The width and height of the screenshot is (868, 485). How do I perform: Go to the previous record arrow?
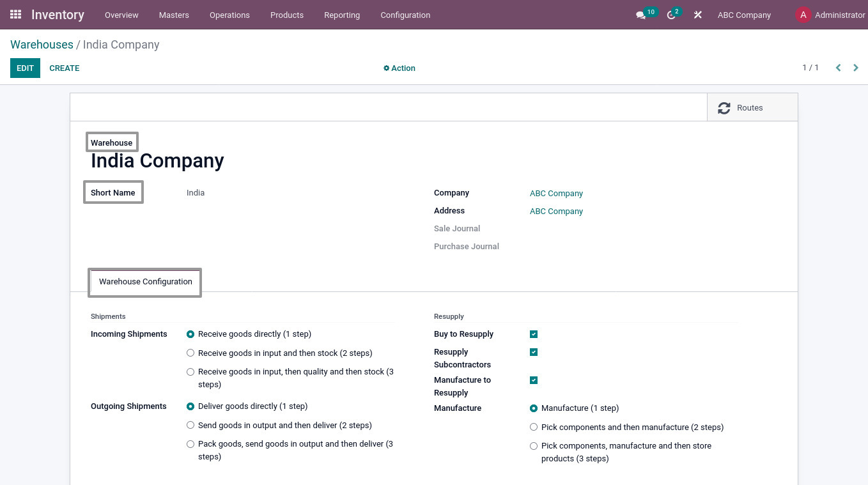pos(838,67)
